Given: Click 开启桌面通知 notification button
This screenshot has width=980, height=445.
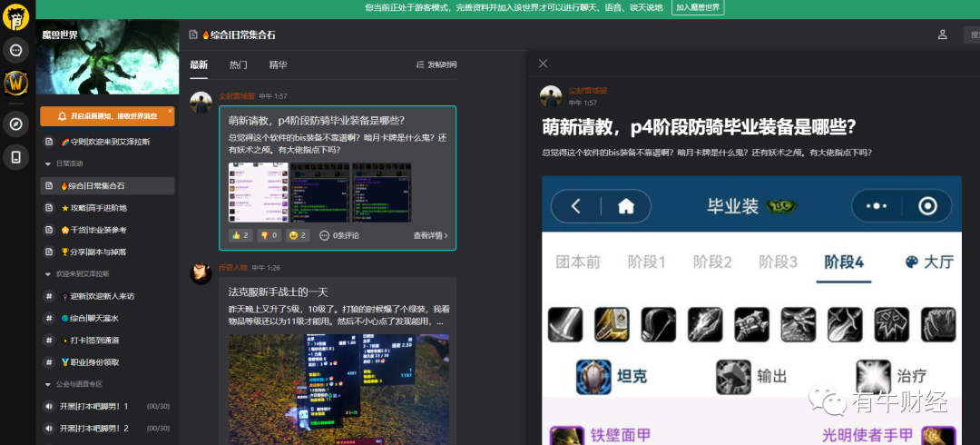Looking at the screenshot, I should coord(107,115).
